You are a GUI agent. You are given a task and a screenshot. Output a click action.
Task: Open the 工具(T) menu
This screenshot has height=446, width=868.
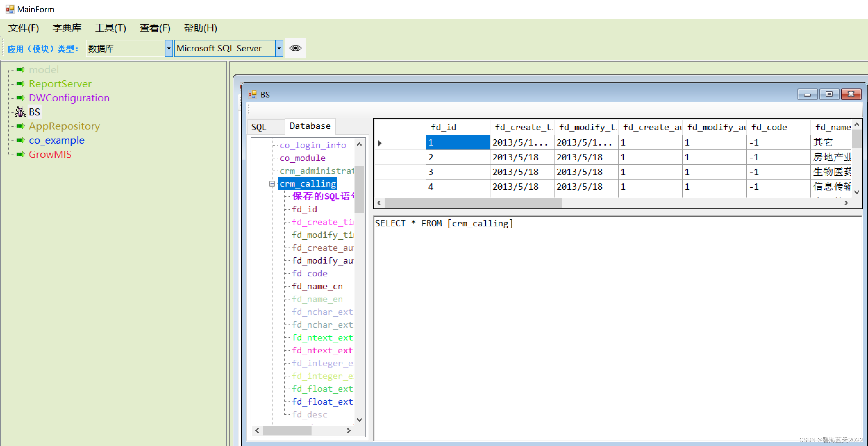click(x=110, y=28)
